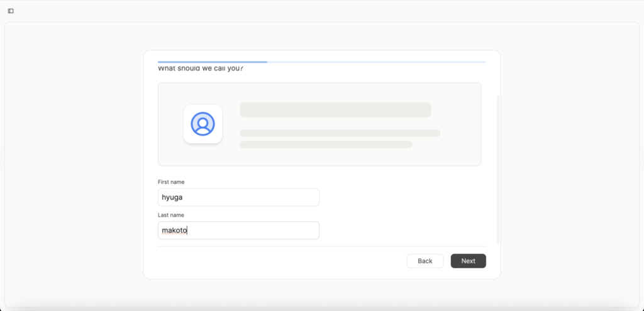Click the unfilled part of progress bar
Screen dimensions: 644x311
(376, 62)
